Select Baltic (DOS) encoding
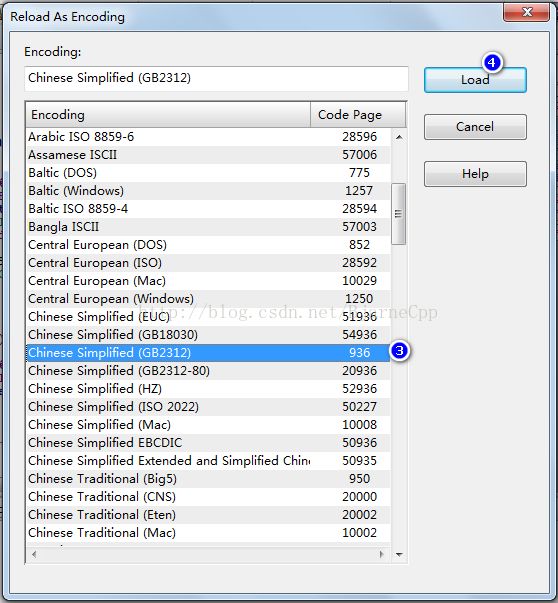The image size is (558, 603). (x=208, y=173)
